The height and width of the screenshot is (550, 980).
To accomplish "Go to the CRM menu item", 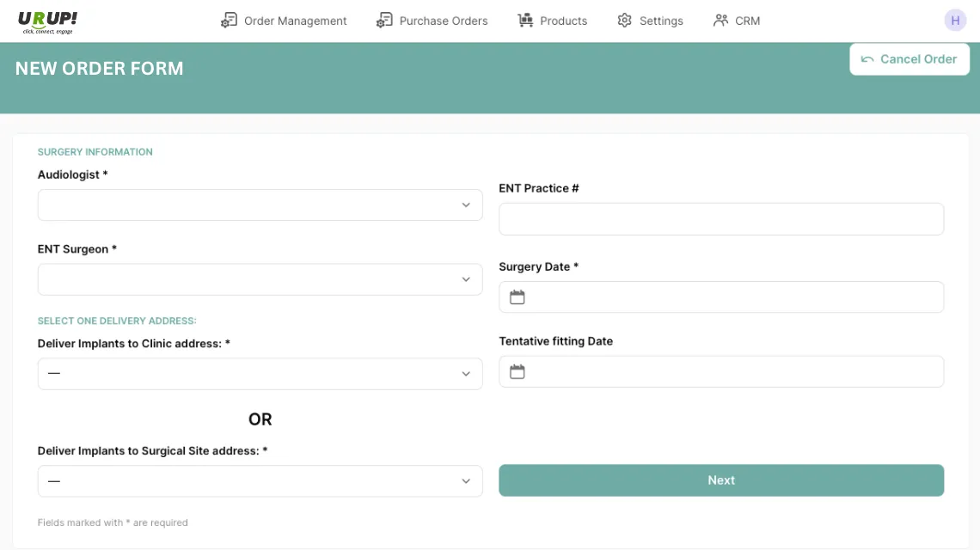I will click(747, 21).
